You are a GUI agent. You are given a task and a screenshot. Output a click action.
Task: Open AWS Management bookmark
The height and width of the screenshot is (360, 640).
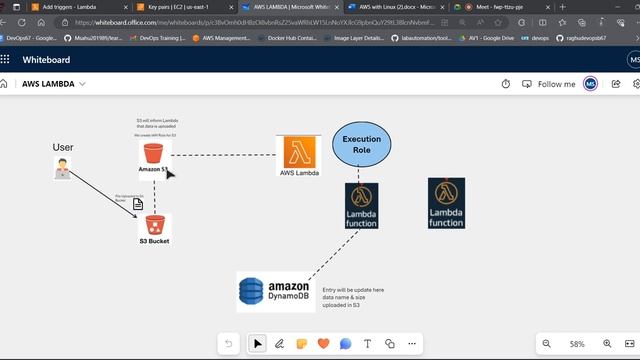click(221, 38)
